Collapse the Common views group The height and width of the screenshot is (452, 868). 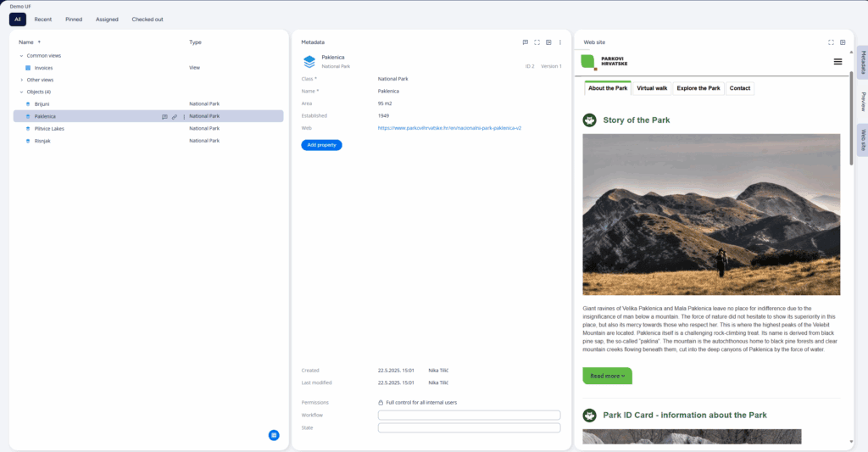(21, 56)
